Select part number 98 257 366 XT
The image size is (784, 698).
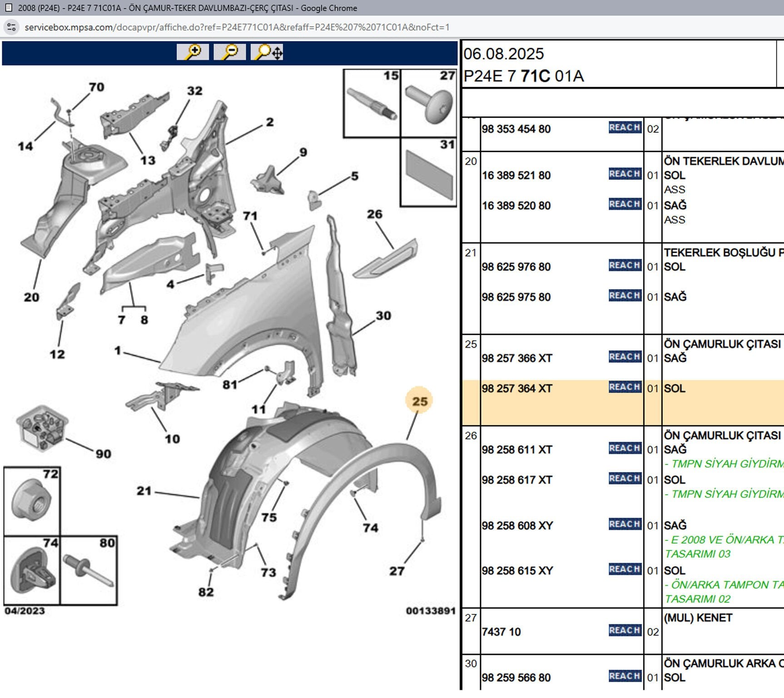(517, 359)
